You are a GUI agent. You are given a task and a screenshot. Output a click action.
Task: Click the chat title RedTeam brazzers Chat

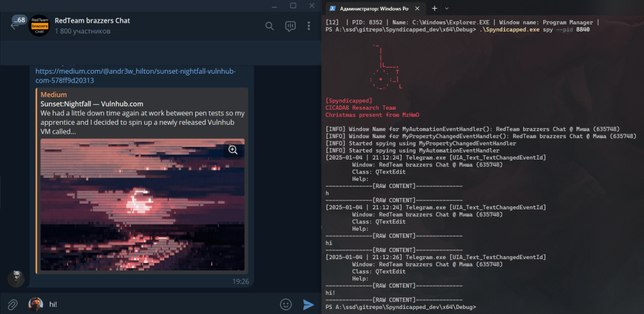pos(93,20)
